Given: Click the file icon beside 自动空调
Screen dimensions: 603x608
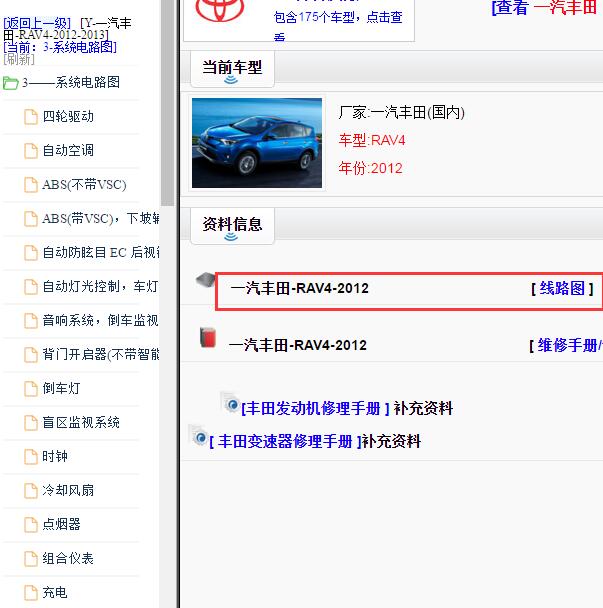Looking at the screenshot, I should point(31,151).
